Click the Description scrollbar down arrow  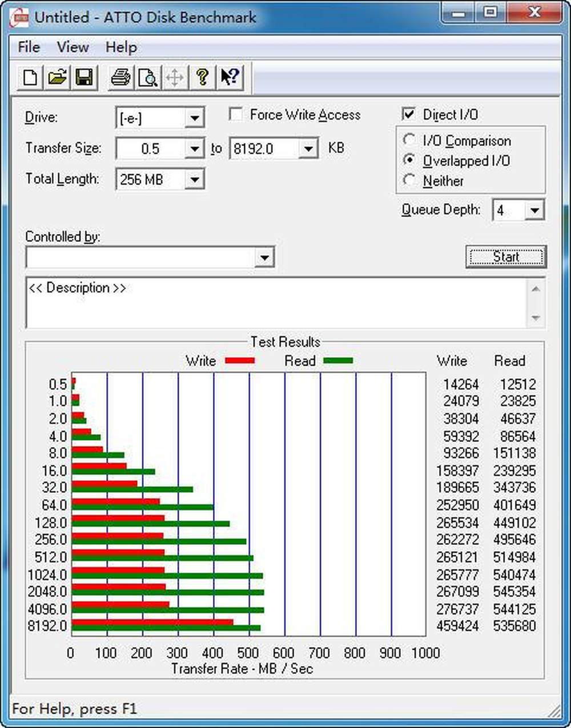click(536, 318)
